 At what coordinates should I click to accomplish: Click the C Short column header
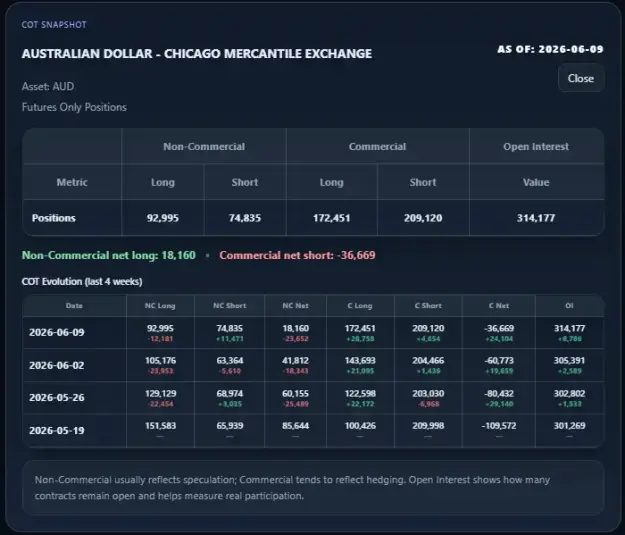[428, 306]
